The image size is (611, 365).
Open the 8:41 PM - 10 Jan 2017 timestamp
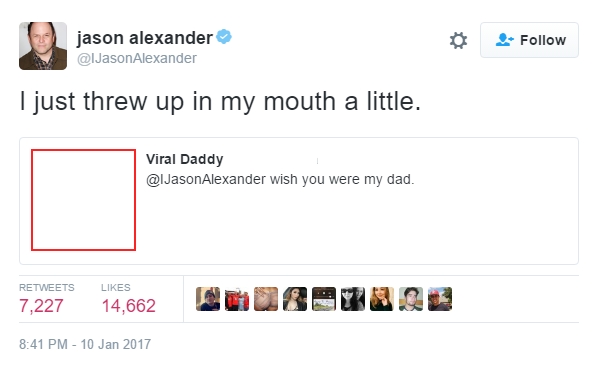[x=85, y=344]
